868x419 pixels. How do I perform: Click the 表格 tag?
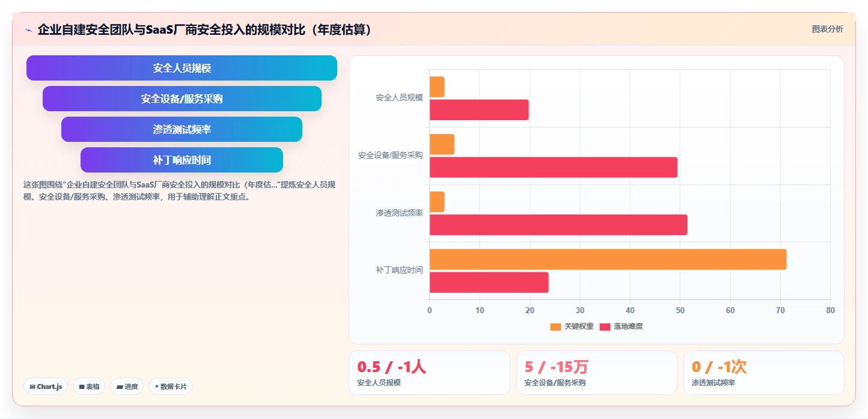click(x=89, y=387)
